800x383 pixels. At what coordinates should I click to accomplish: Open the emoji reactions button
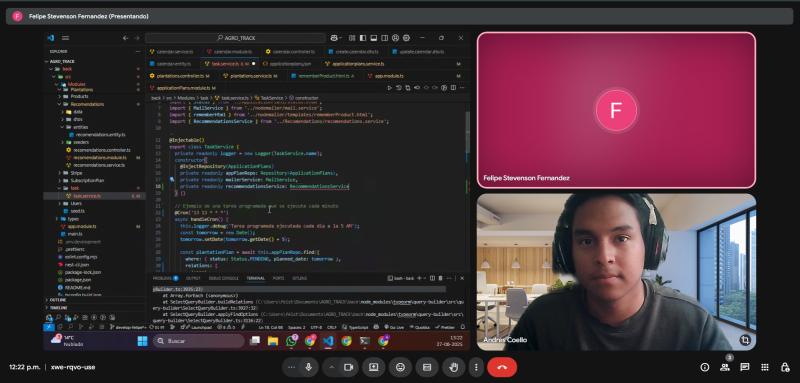pos(400,367)
